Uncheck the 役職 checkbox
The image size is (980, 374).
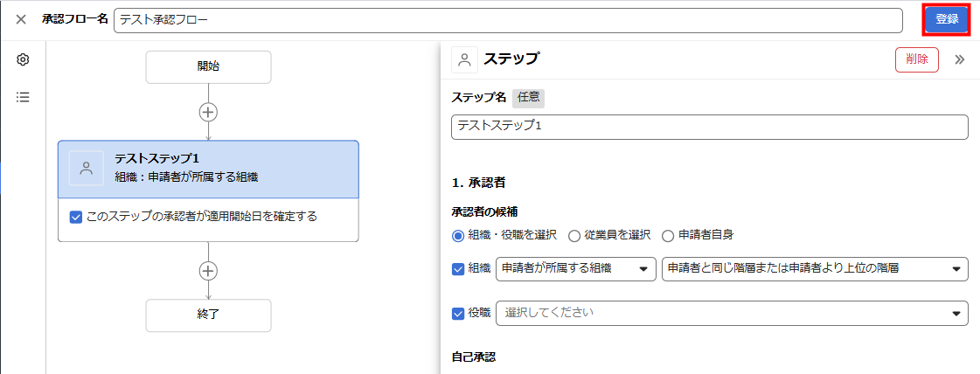tap(458, 313)
